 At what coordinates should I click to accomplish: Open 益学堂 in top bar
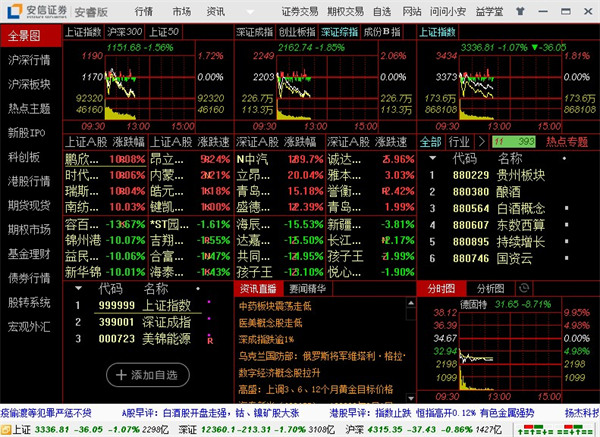click(489, 11)
